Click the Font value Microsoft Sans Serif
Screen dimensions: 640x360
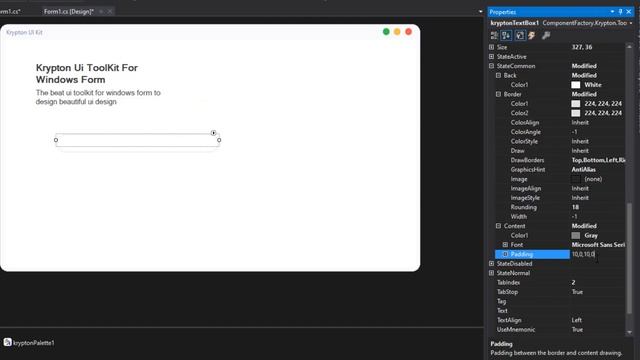[598, 245]
